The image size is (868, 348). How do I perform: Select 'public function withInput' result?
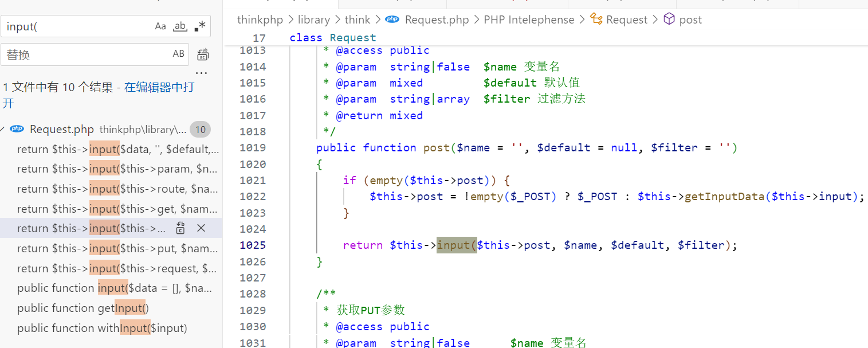[x=102, y=328]
